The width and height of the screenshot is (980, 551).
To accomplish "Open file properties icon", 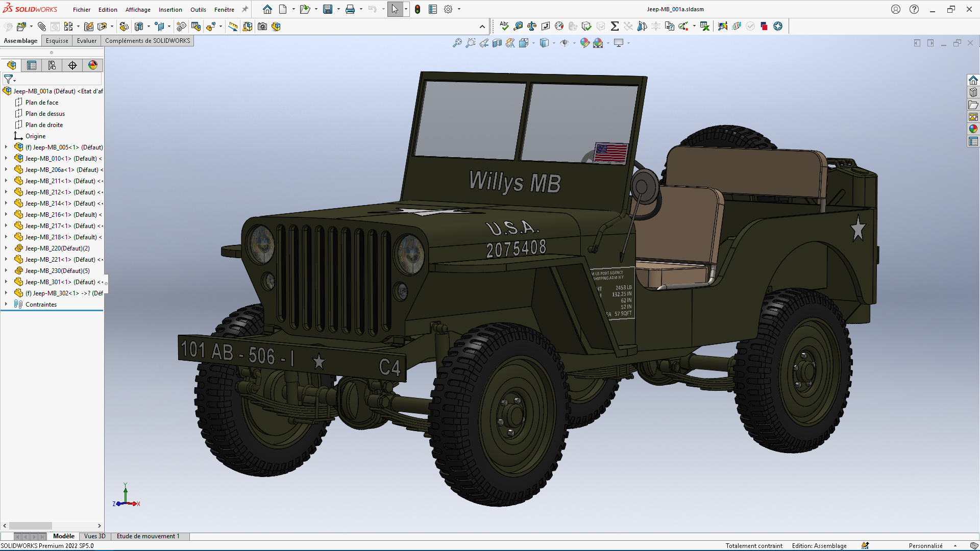I will (x=433, y=9).
